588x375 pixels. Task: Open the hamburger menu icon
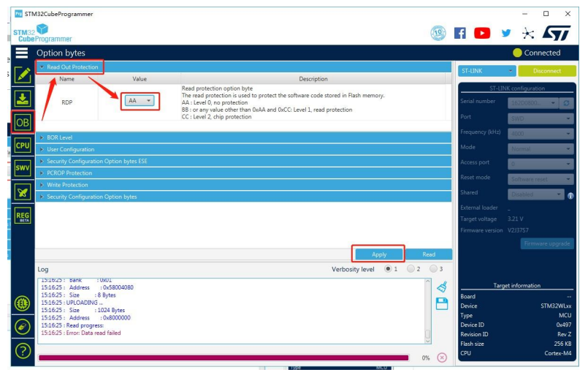[21, 53]
